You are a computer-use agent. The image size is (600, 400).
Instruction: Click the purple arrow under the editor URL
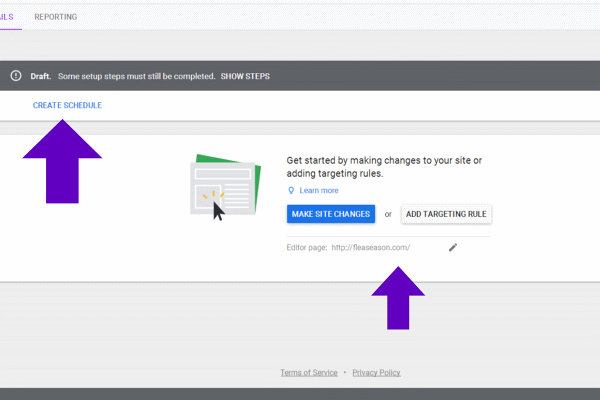(398, 297)
